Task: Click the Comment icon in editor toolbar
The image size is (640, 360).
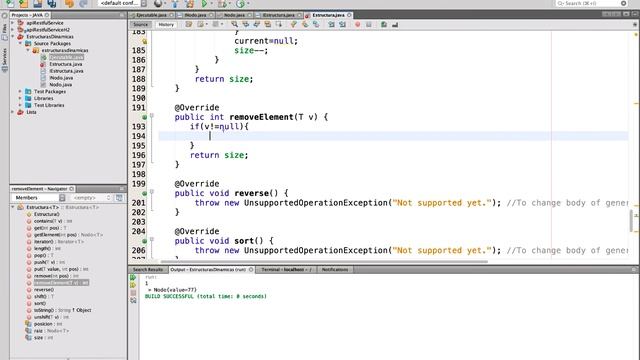Action: [x=384, y=24]
